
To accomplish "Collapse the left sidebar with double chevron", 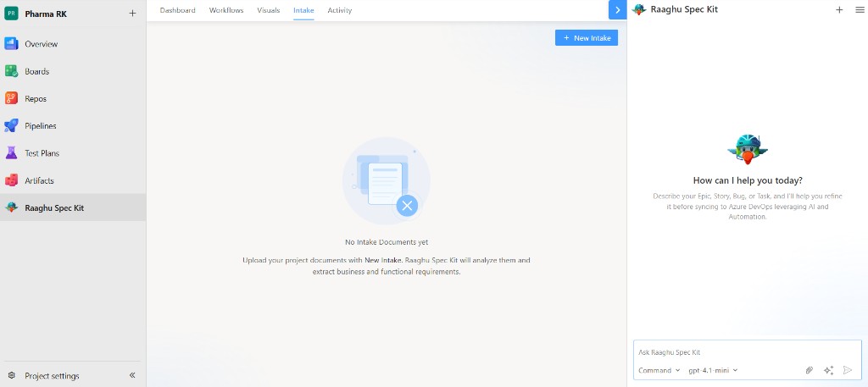I will click(x=132, y=375).
